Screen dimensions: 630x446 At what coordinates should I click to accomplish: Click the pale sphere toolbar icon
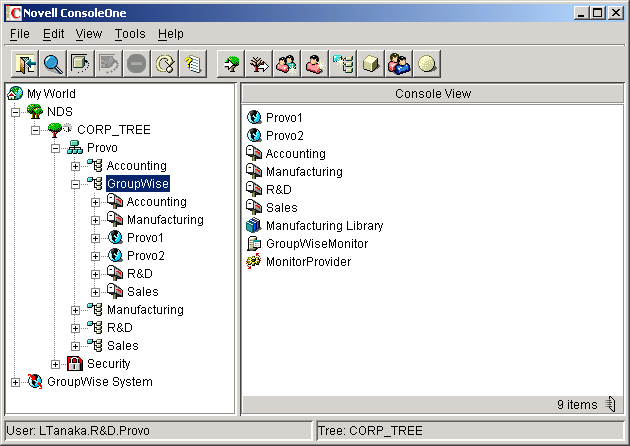(x=427, y=63)
